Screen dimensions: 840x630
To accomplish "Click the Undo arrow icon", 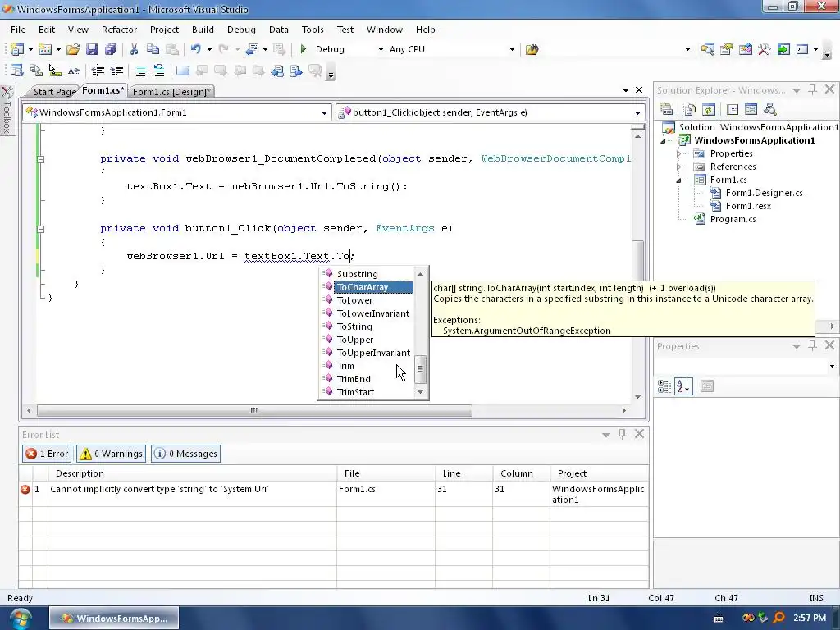I will click(x=195, y=49).
